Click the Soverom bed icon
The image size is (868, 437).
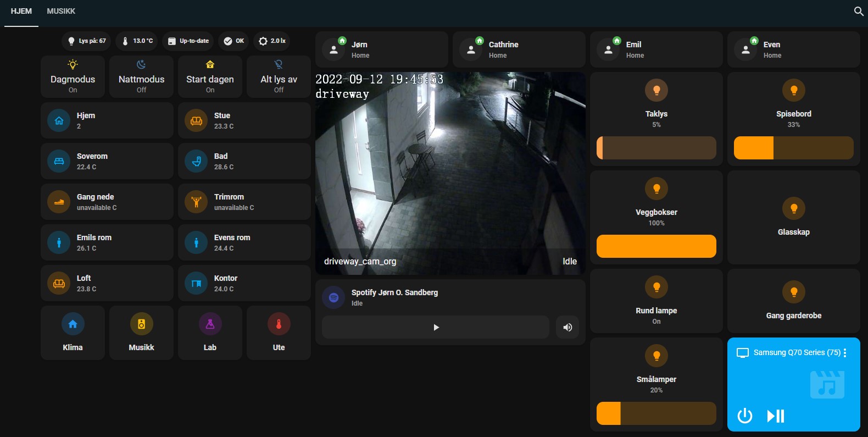coord(59,161)
